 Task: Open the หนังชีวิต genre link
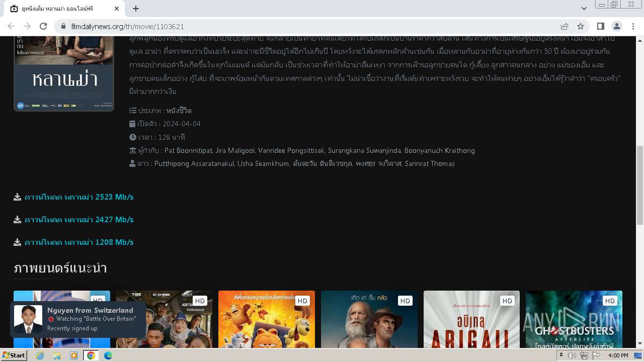[x=179, y=111]
